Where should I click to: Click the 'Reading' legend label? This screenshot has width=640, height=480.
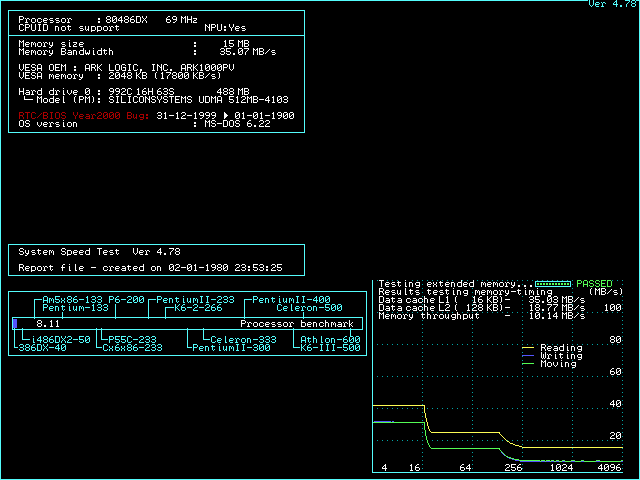pos(561,348)
